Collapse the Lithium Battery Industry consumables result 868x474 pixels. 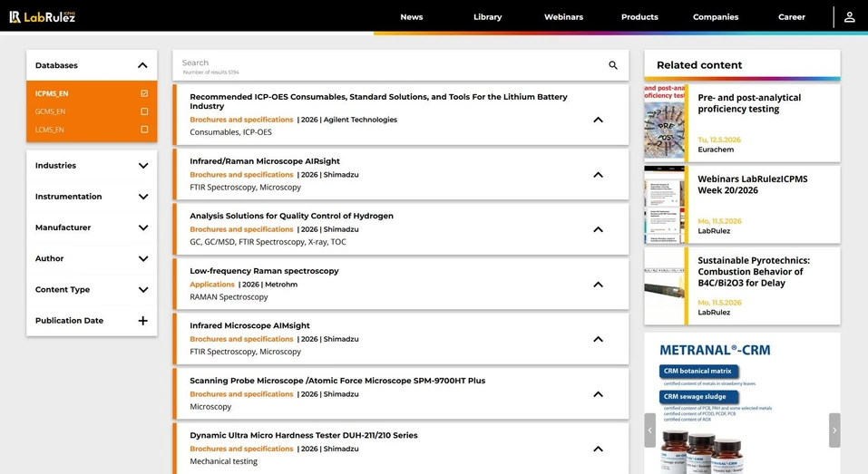pyautogui.click(x=598, y=120)
